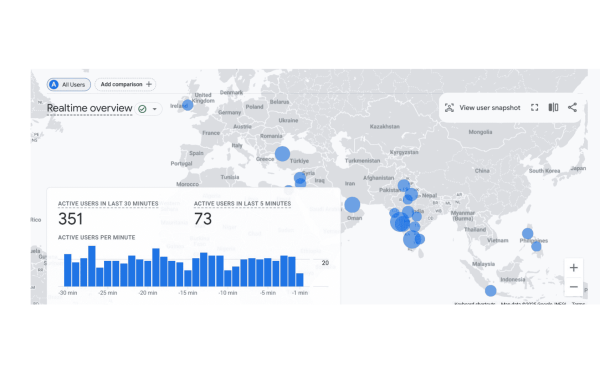This screenshot has height=385, width=600.
Task: Click the Realtime overview title
Action: (90, 108)
